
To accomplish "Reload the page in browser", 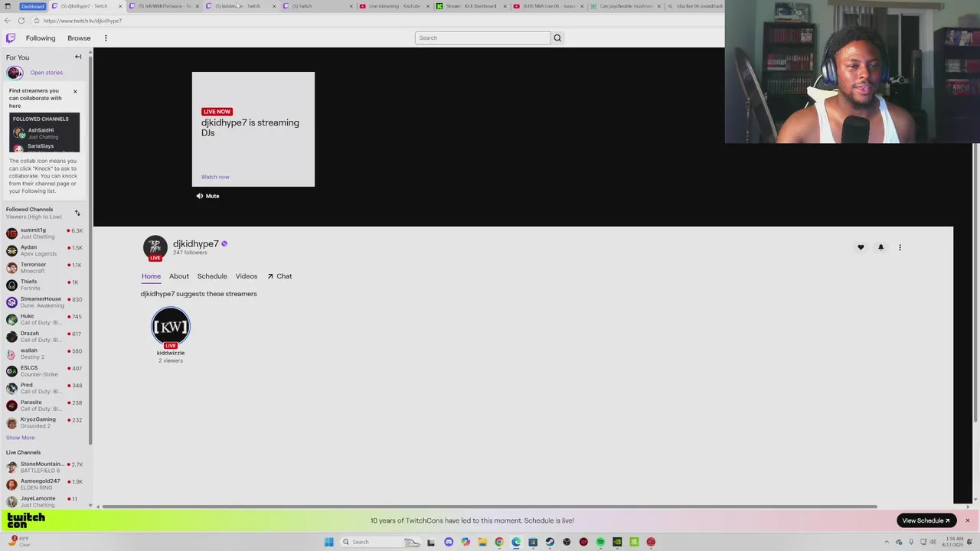I will 21,21.
